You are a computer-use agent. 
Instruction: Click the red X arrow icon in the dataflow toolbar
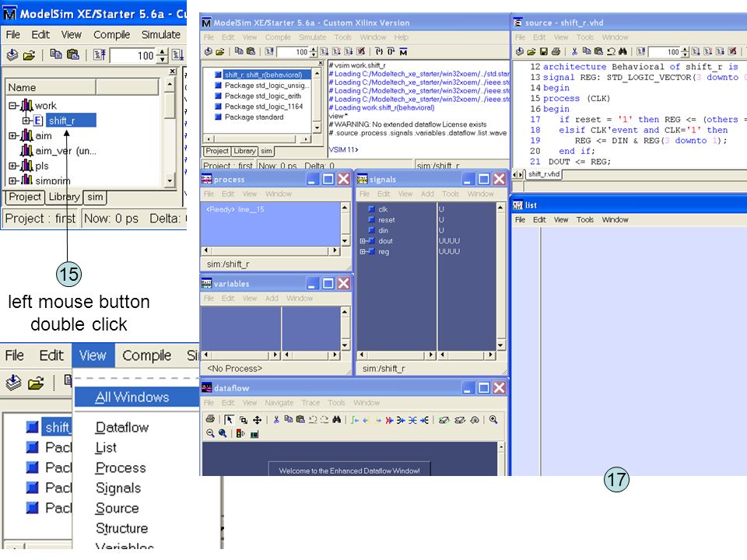tap(389, 419)
